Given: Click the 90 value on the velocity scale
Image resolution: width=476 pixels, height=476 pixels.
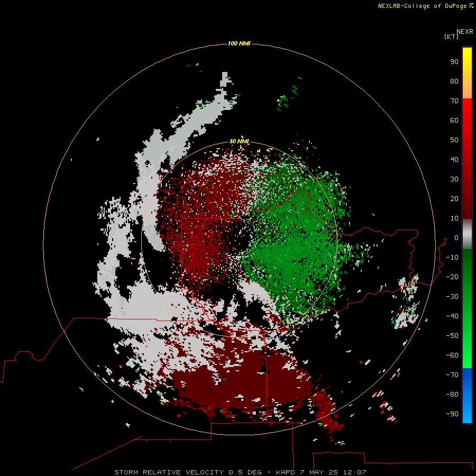Looking at the screenshot, I should coord(454,62).
